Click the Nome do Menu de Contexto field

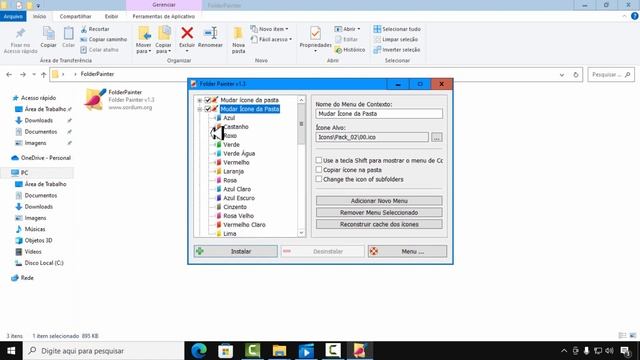379,114
